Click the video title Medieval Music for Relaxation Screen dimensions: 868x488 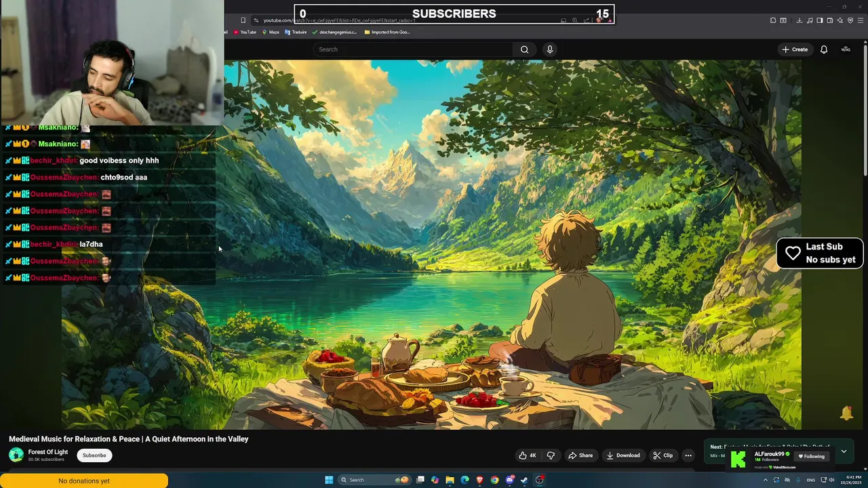click(x=129, y=439)
